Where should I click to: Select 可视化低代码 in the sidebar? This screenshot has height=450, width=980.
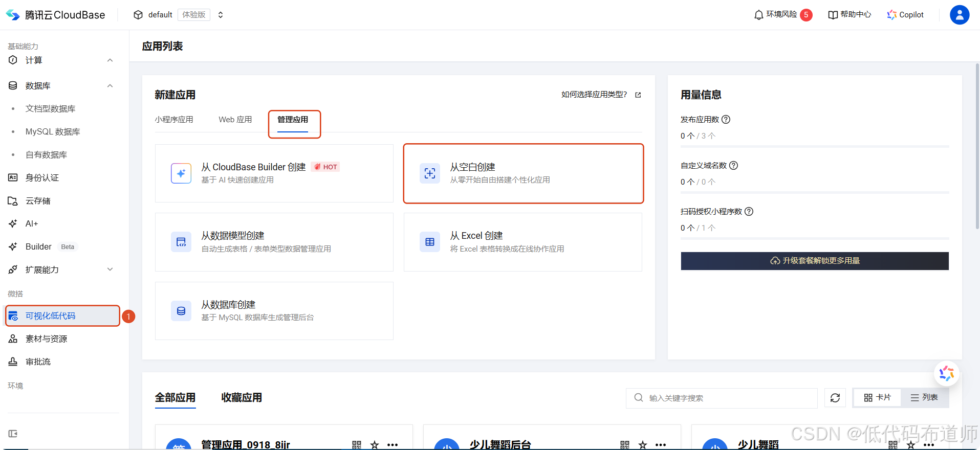62,316
